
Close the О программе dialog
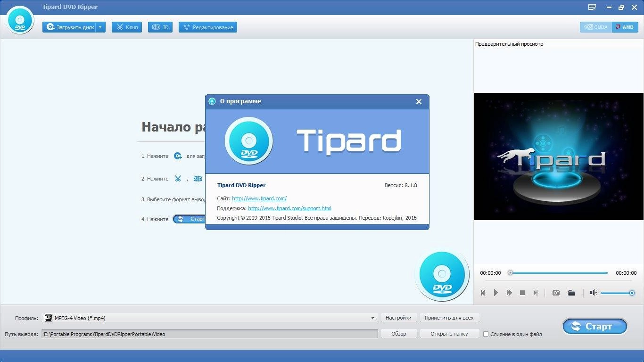pos(419,101)
